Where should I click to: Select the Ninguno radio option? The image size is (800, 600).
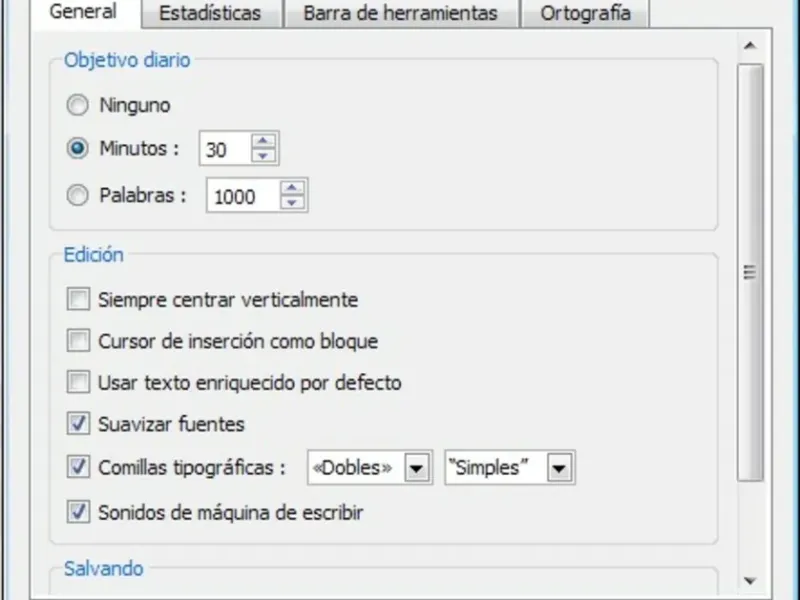click(x=78, y=104)
